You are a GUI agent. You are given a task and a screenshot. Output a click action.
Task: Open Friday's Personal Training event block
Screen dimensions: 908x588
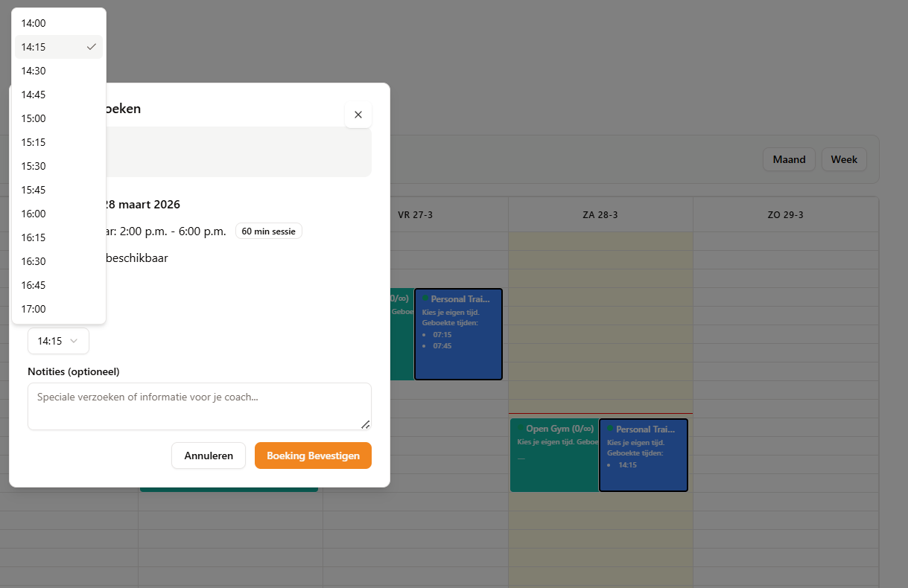point(458,334)
